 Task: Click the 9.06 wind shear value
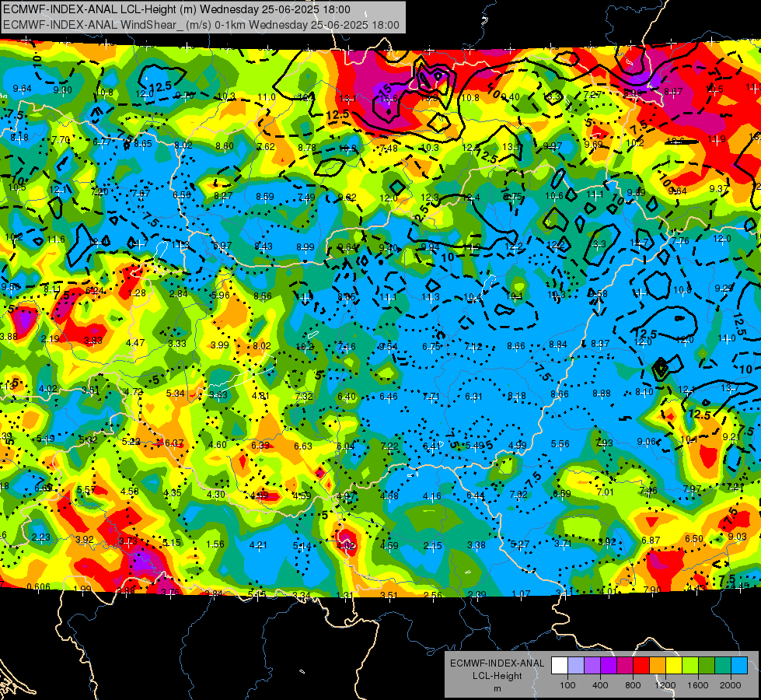click(646, 441)
